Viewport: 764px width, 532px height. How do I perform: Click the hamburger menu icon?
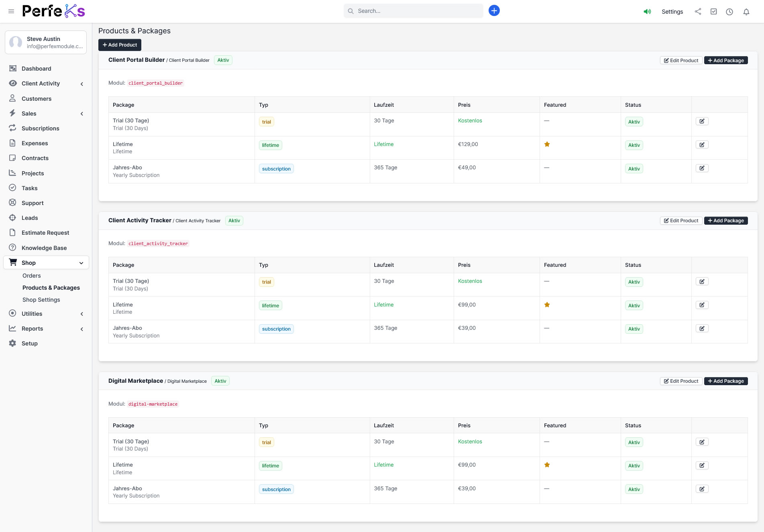pyautogui.click(x=11, y=11)
